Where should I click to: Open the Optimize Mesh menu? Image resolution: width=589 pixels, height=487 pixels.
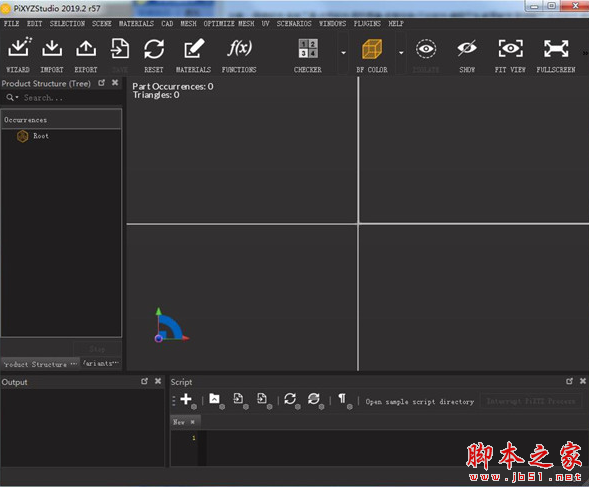click(x=229, y=24)
